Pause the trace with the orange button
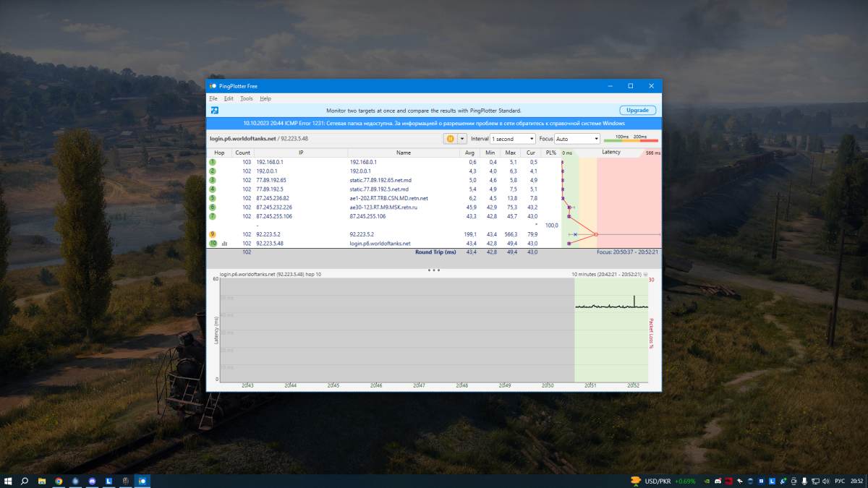The image size is (868, 488). tap(450, 138)
